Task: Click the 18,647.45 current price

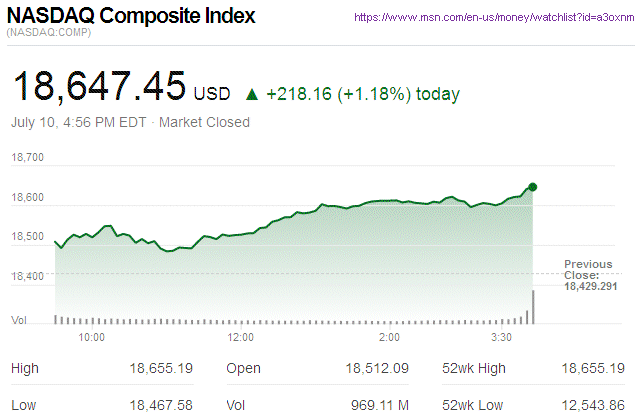Action: pos(98,89)
